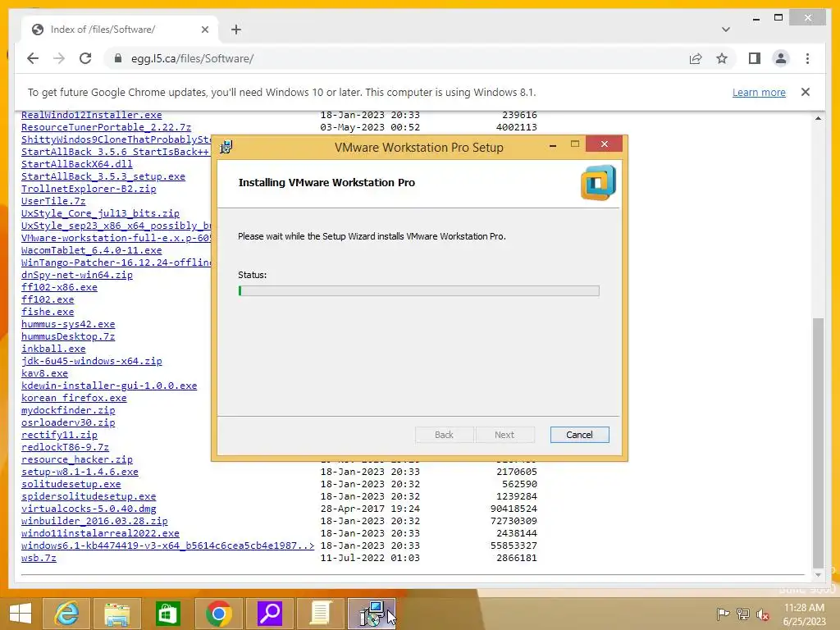The width and height of the screenshot is (840, 630).
Task: Click the lock site info icon
Action: [118, 58]
